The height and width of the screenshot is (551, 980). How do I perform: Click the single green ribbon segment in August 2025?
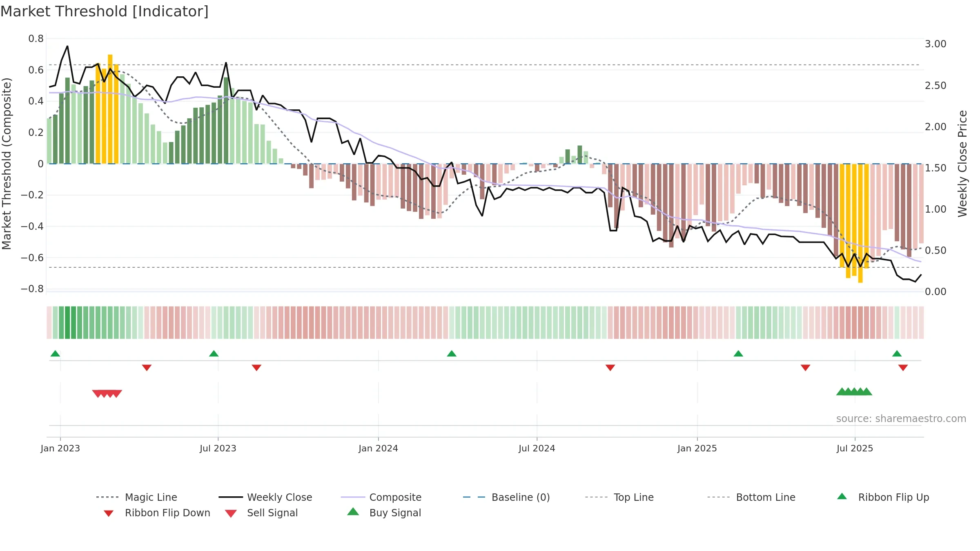pyautogui.click(x=897, y=322)
